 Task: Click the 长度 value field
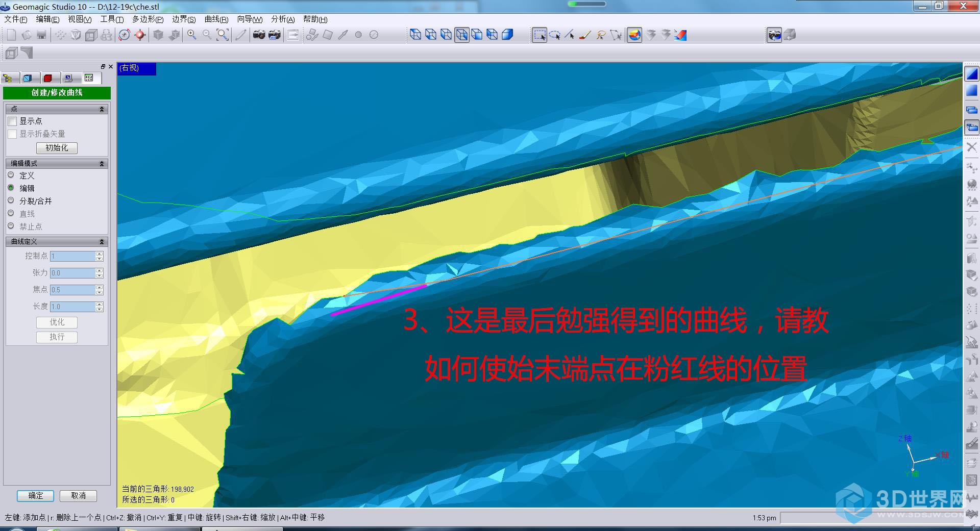coord(72,307)
